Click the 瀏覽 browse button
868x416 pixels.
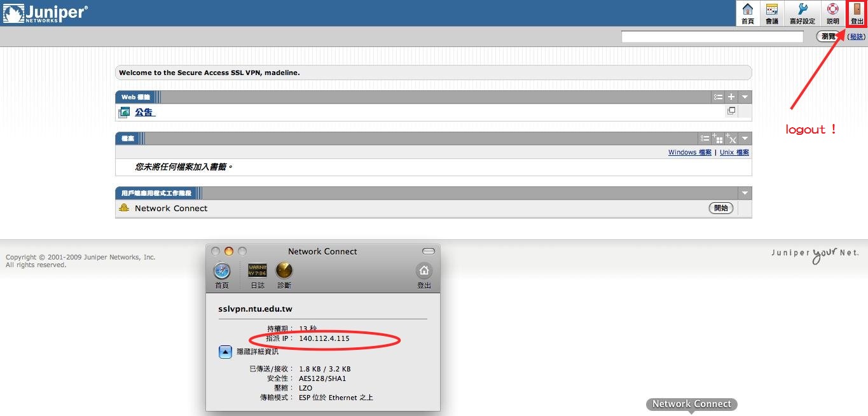pyautogui.click(x=830, y=37)
